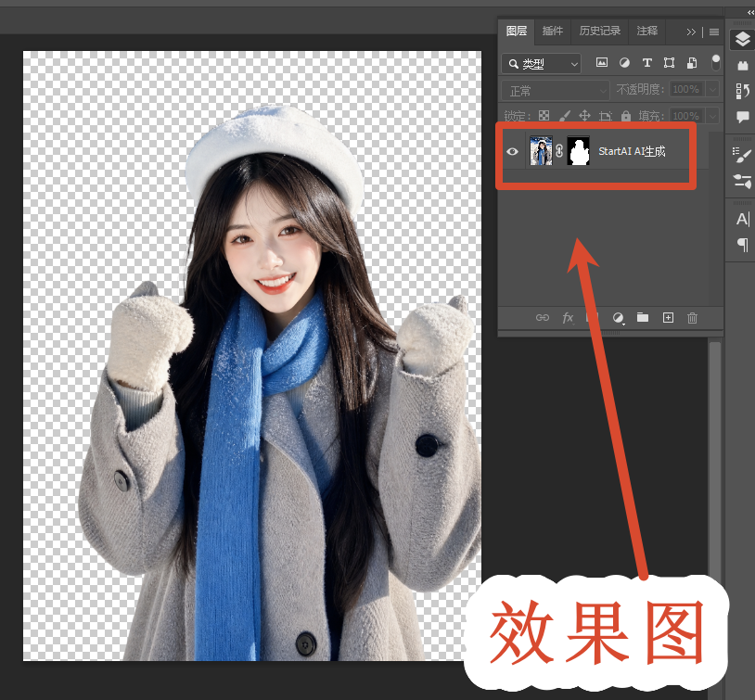
Task: Open the Comments speech-bubble icon in dock
Action: point(742,117)
